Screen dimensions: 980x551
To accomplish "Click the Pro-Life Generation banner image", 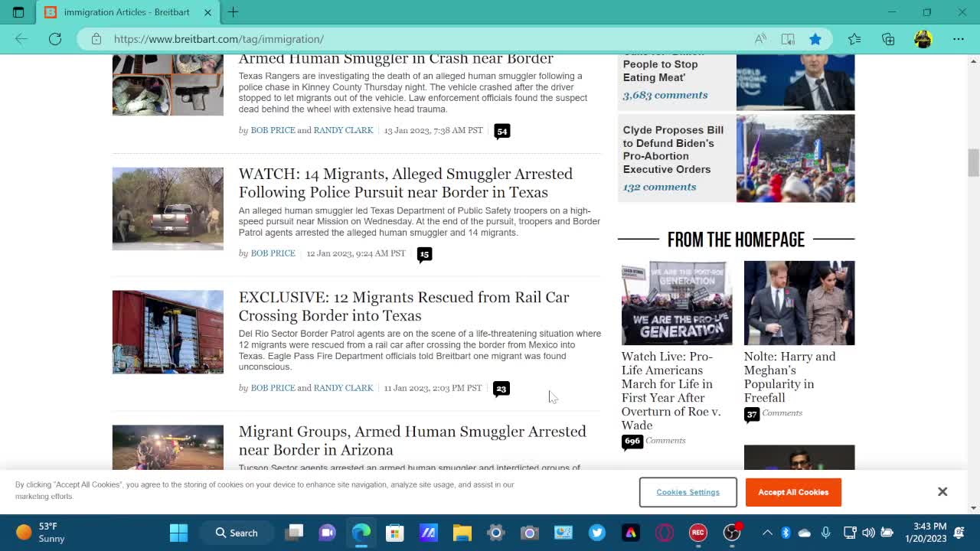I will [x=677, y=303].
